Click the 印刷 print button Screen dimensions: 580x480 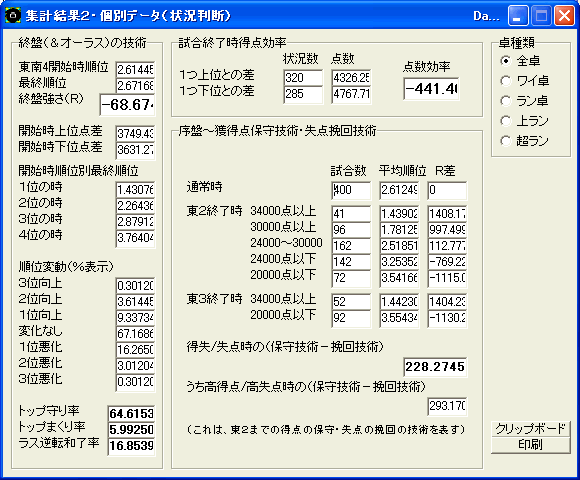pyautogui.click(x=530, y=445)
